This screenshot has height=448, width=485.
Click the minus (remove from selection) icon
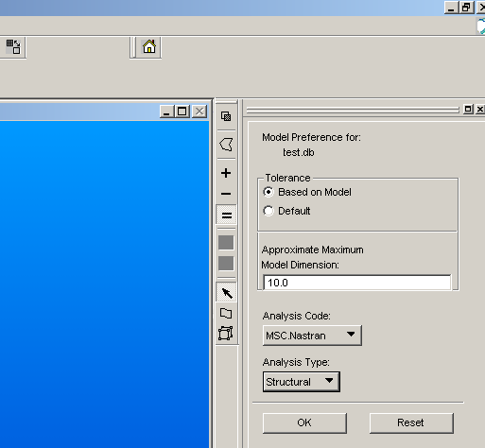(226, 194)
